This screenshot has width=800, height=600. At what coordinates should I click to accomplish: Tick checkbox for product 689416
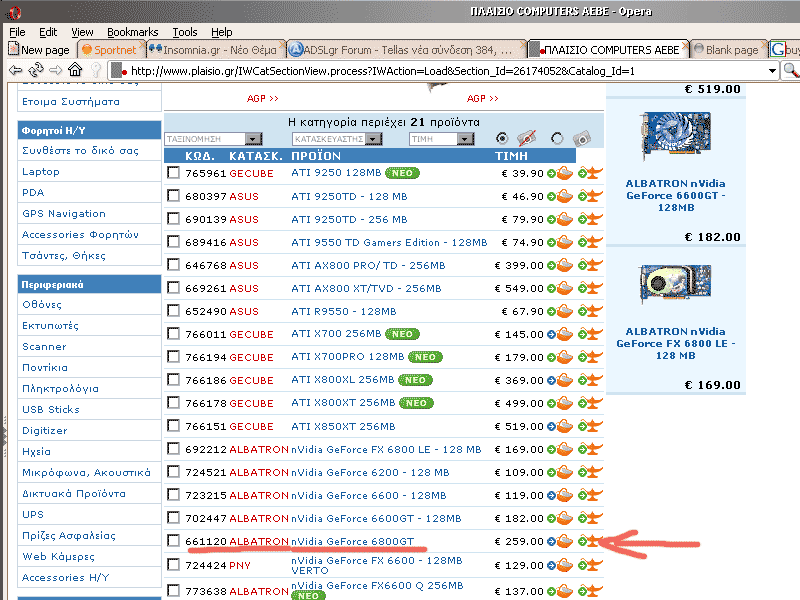coord(173,241)
